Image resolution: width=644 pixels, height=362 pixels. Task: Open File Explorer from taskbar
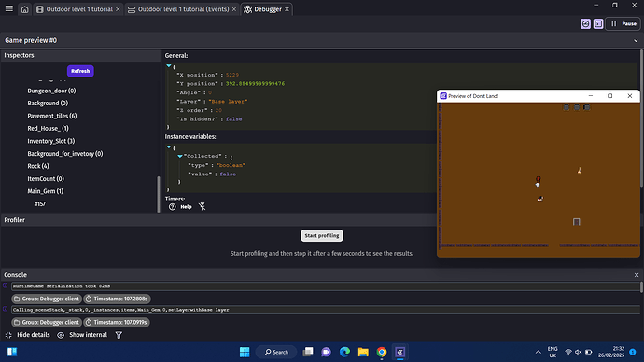363,352
